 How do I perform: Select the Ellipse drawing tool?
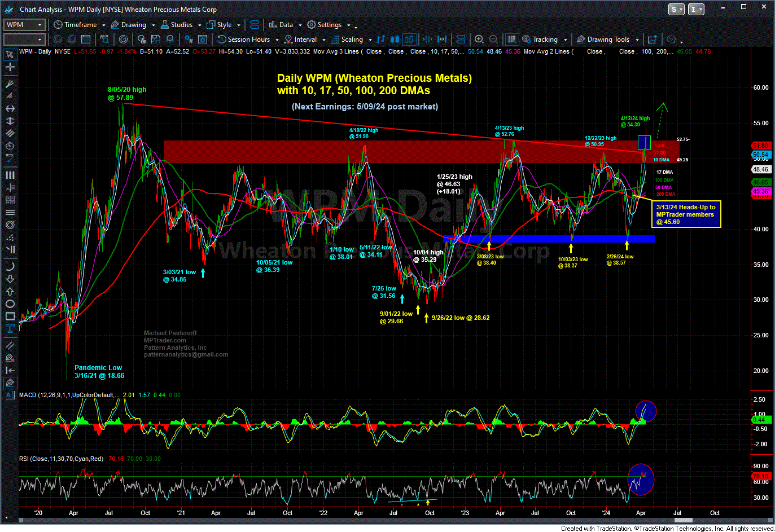(x=10, y=304)
